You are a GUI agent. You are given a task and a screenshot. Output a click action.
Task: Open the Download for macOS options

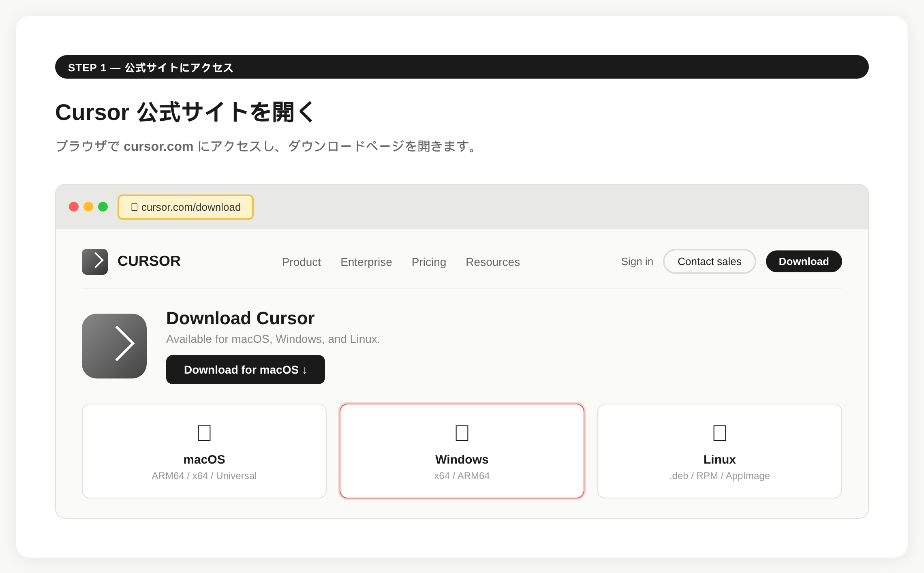tap(245, 369)
